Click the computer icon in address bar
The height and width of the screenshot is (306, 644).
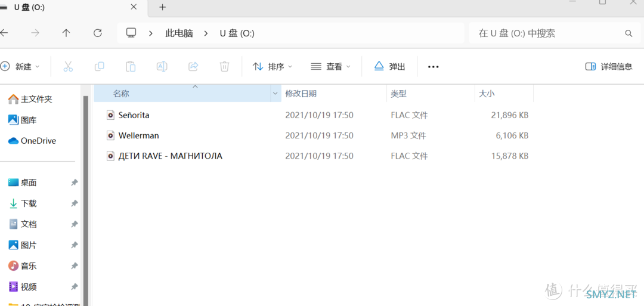tap(131, 33)
